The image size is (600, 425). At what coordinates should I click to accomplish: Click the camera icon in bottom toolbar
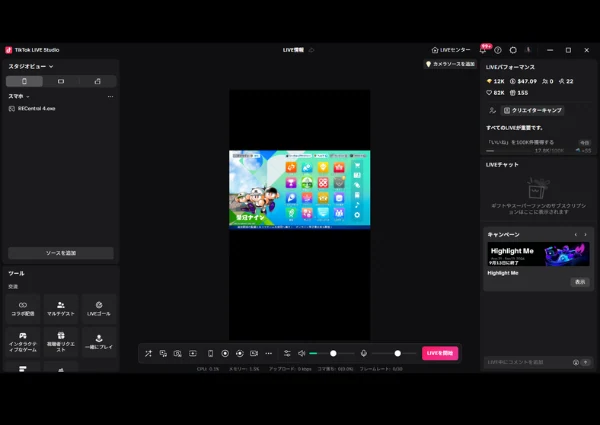click(178, 353)
